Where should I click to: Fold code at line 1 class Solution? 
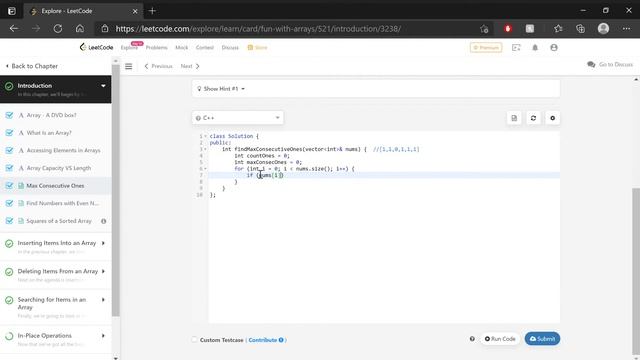point(205,136)
